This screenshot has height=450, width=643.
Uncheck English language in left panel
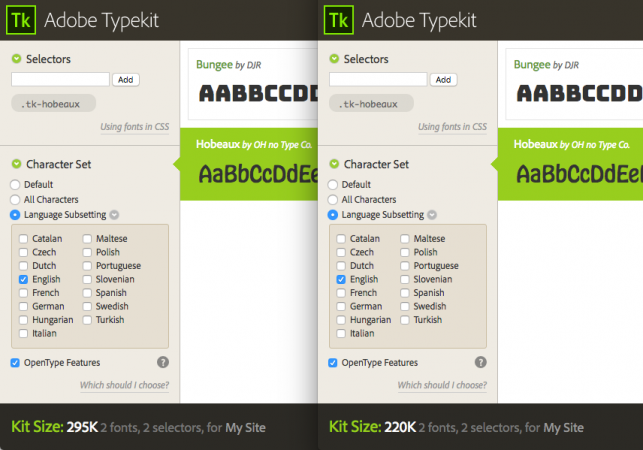tap(23, 279)
